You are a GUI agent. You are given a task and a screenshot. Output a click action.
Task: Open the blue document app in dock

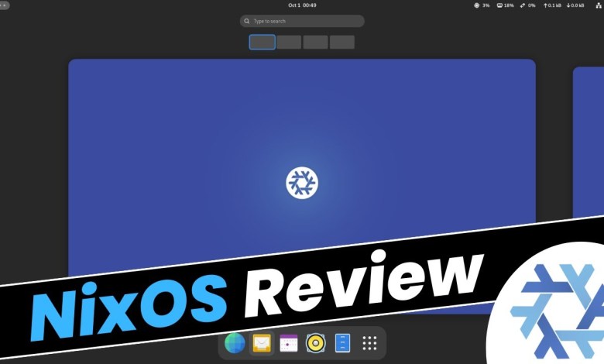click(342, 343)
